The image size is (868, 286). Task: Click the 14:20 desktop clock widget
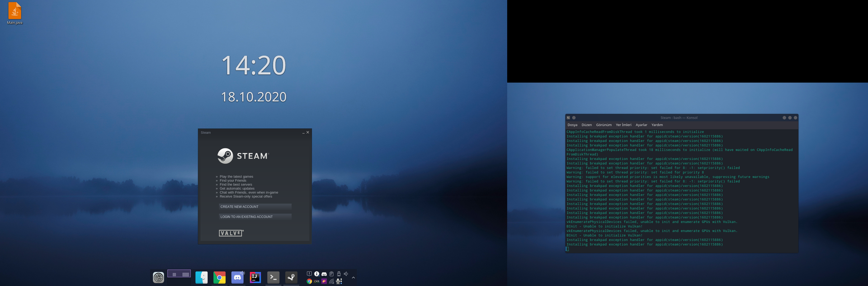point(254,65)
